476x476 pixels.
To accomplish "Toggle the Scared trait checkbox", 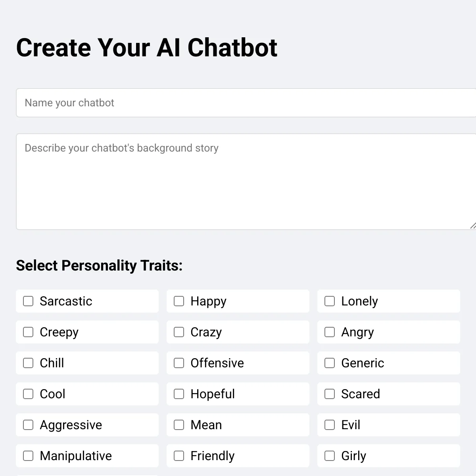I will pyautogui.click(x=330, y=394).
